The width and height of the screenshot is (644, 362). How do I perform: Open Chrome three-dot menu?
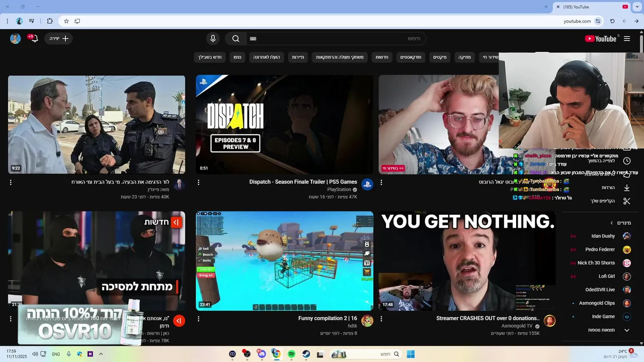(x=7, y=21)
